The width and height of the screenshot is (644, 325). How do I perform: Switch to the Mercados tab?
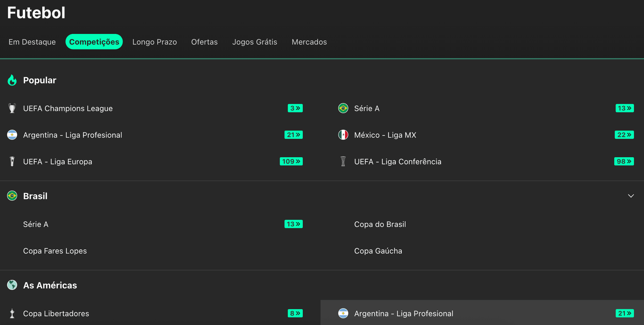click(309, 42)
